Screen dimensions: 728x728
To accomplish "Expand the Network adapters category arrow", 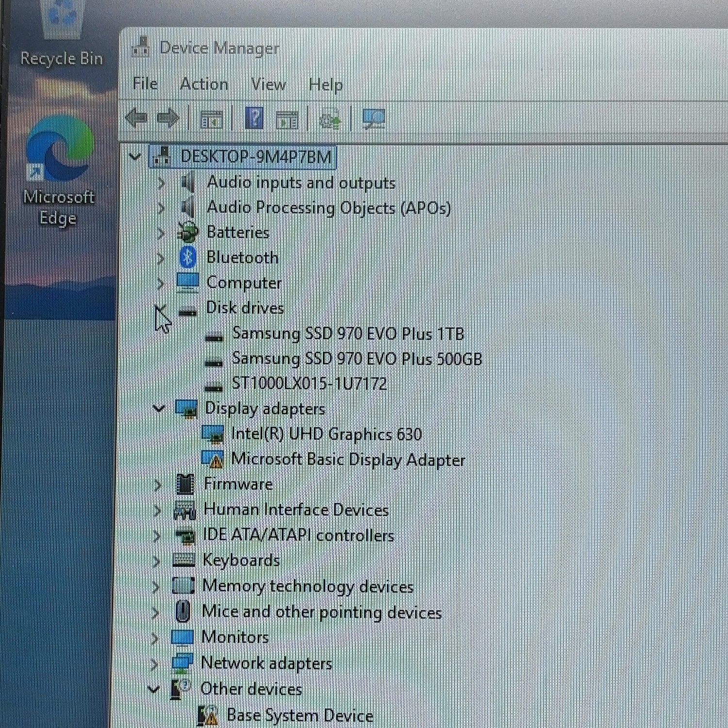I will [x=154, y=664].
